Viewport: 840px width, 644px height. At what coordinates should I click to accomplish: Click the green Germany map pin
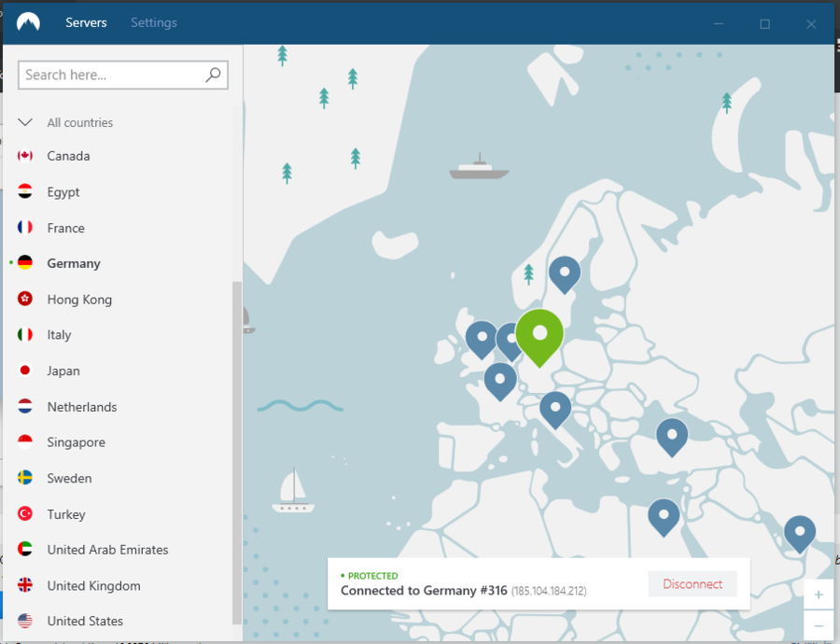pyautogui.click(x=539, y=336)
